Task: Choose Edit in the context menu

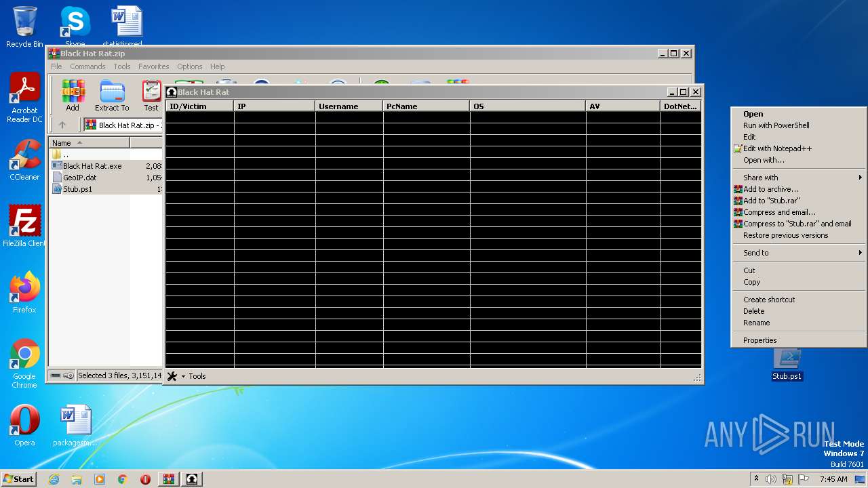Action: (x=798, y=137)
